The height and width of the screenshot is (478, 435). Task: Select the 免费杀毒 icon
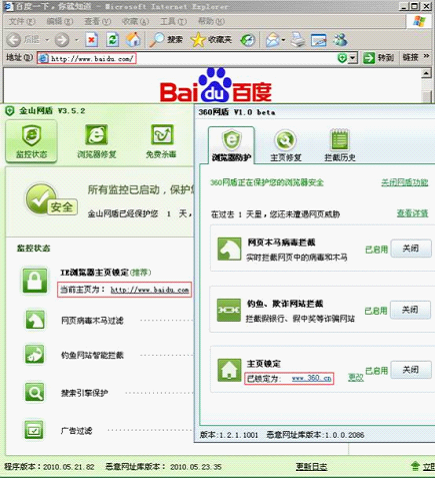tap(162, 134)
